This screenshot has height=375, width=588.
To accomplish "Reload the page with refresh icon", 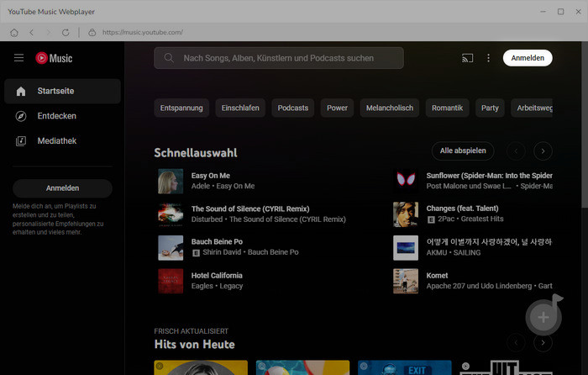I will [66, 33].
